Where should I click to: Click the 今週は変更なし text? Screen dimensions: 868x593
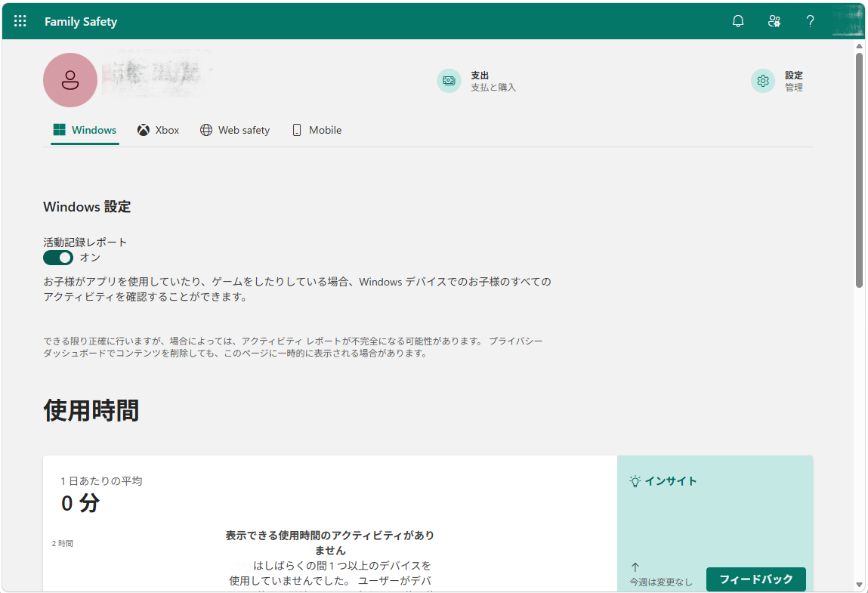(x=661, y=582)
